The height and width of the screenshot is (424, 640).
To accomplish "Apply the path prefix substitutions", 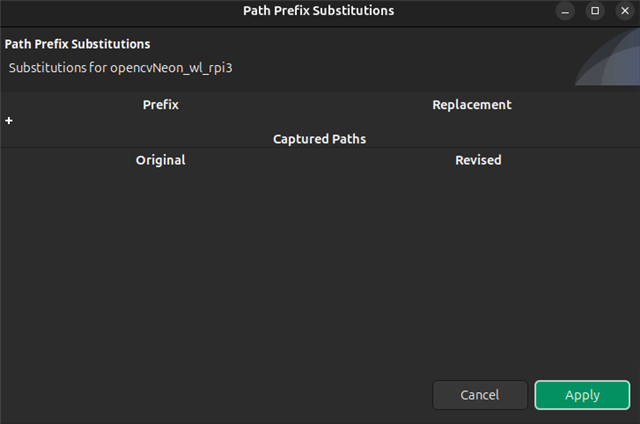I will click(582, 395).
